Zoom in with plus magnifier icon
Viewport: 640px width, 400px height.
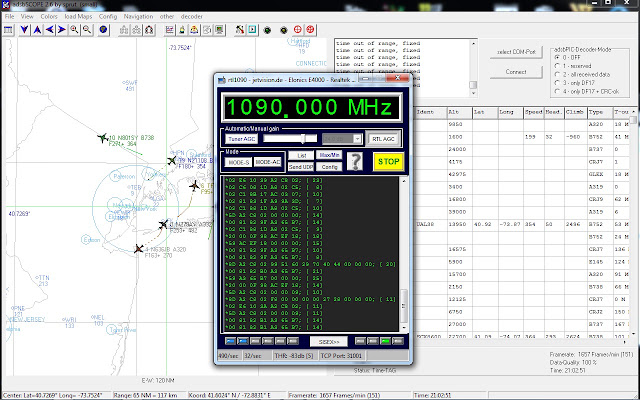coord(74,30)
